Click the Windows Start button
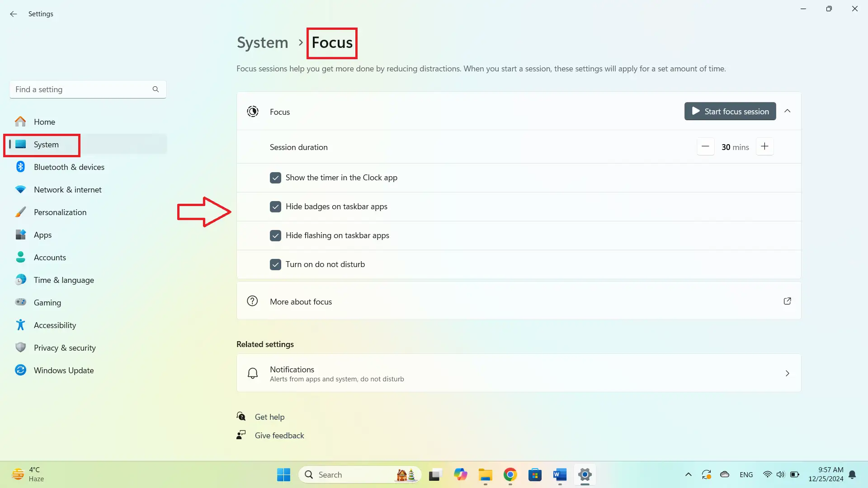Viewport: 868px width, 488px height. (x=283, y=474)
